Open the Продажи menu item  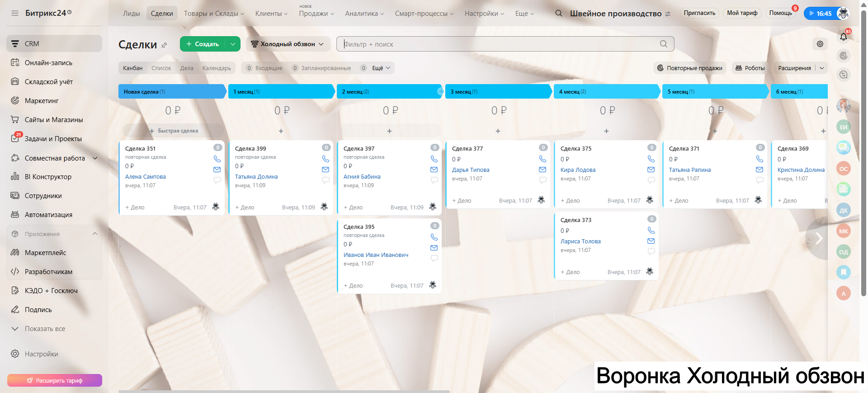point(316,14)
